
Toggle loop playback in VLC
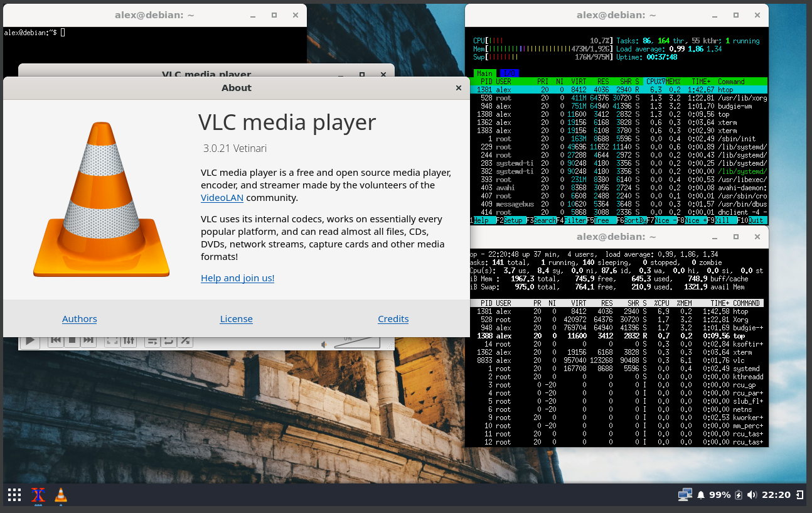click(168, 340)
